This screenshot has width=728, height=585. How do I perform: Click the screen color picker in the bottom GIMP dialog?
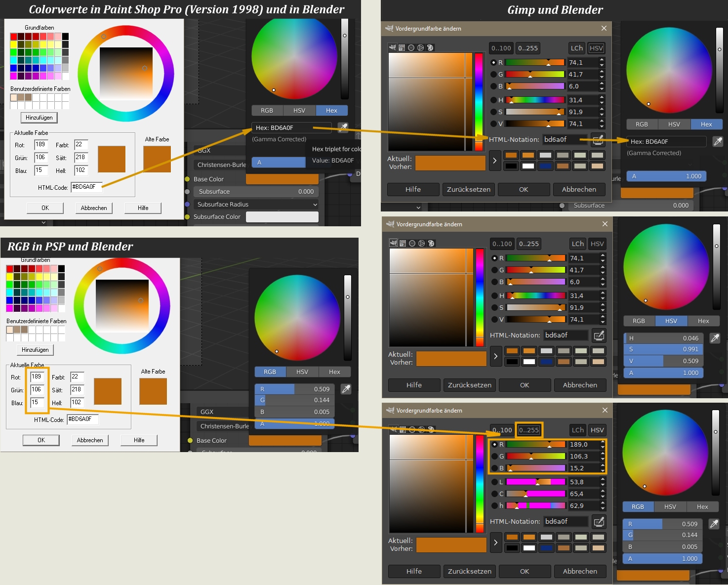pos(599,521)
